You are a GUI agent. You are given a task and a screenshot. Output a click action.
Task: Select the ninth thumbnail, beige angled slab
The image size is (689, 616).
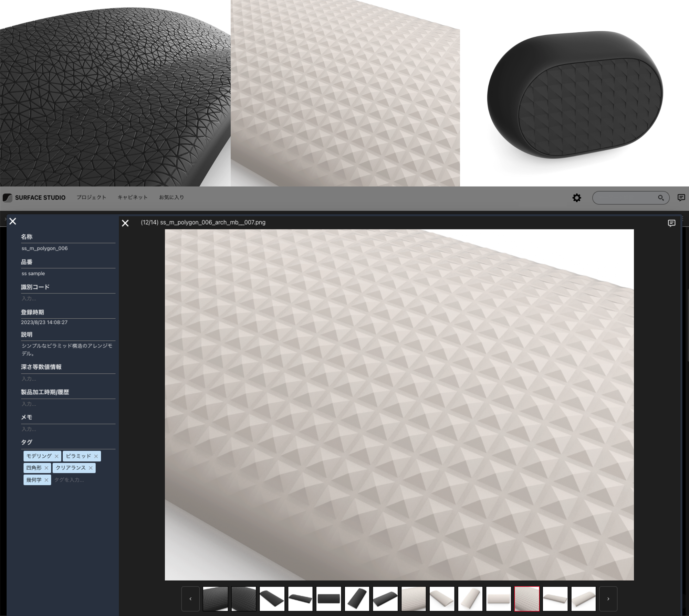coord(442,599)
